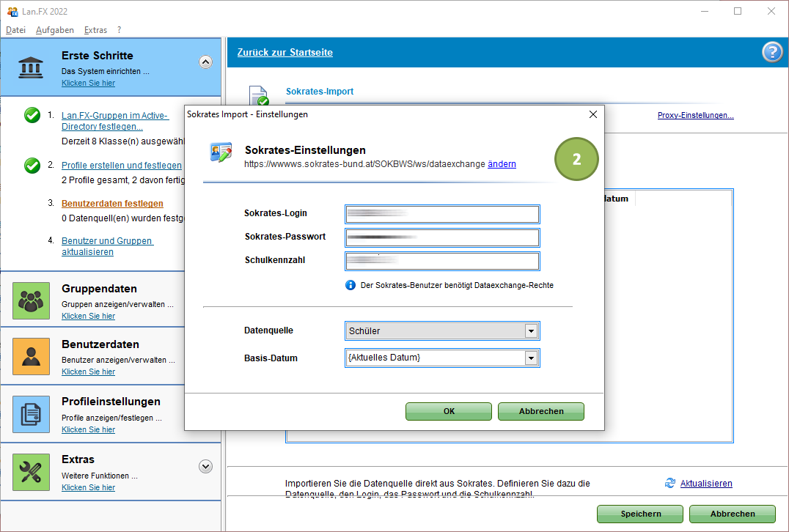Viewport: 789px width, 532px height.
Task: Open the Datei menu
Action: [15, 29]
